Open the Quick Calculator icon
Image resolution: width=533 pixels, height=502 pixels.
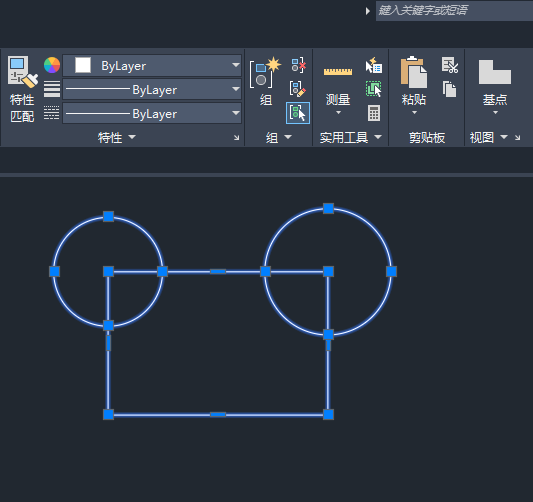click(374, 113)
